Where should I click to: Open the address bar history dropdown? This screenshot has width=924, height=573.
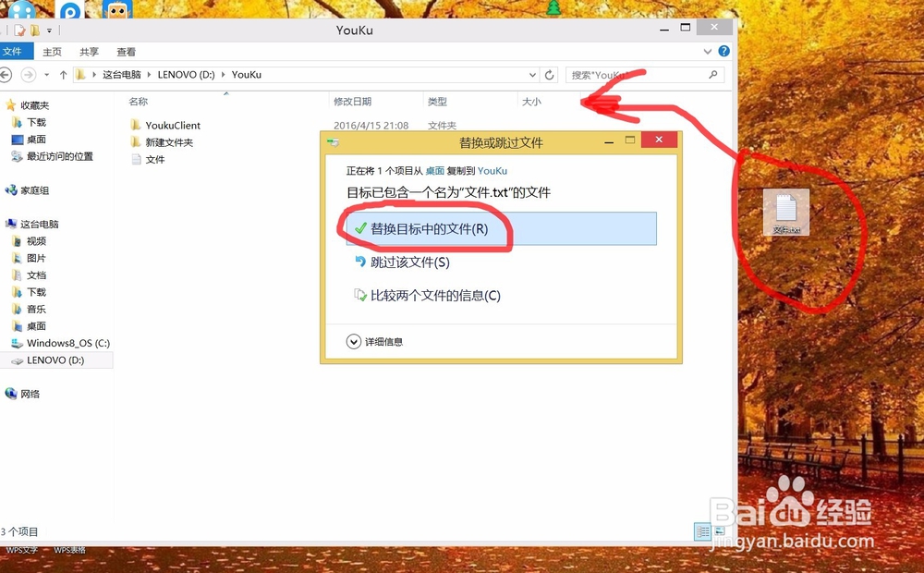click(x=532, y=75)
